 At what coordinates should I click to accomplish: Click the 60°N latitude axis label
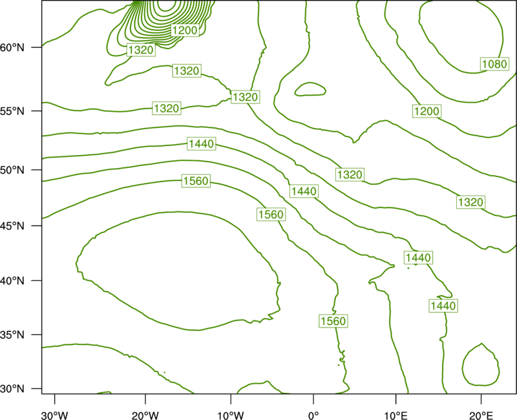click(x=12, y=48)
